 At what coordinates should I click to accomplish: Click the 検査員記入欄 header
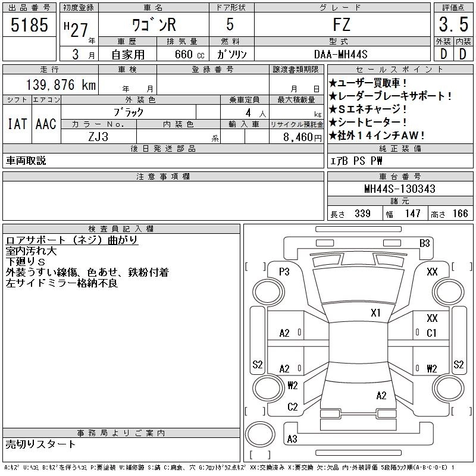[121, 228]
